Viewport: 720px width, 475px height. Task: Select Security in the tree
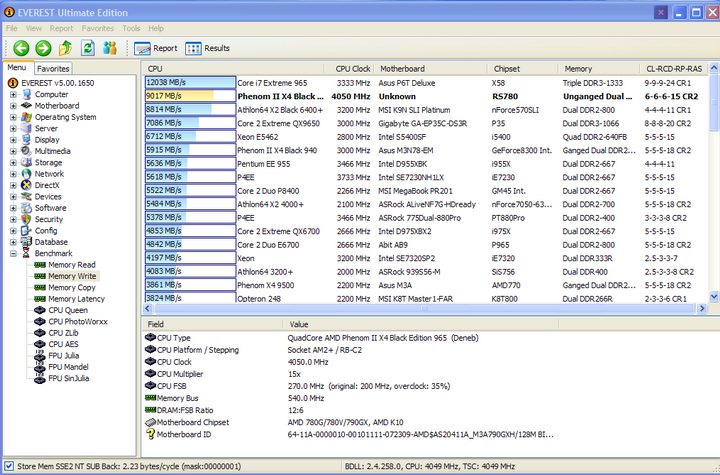(49, 219)
